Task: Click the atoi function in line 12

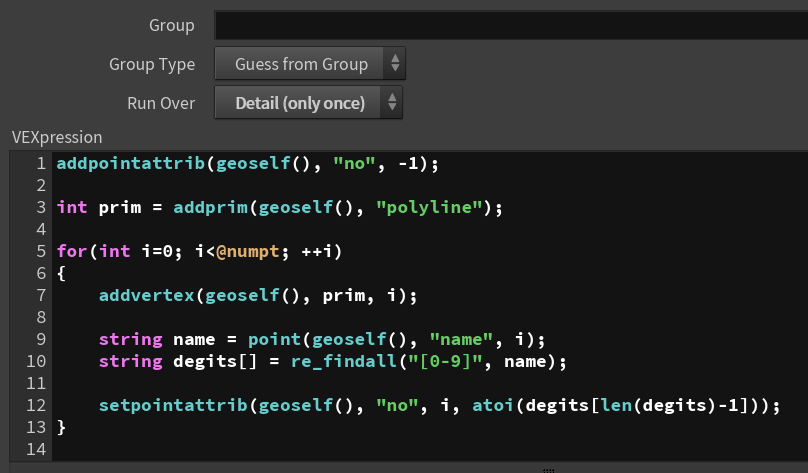Action: [493, 405]
